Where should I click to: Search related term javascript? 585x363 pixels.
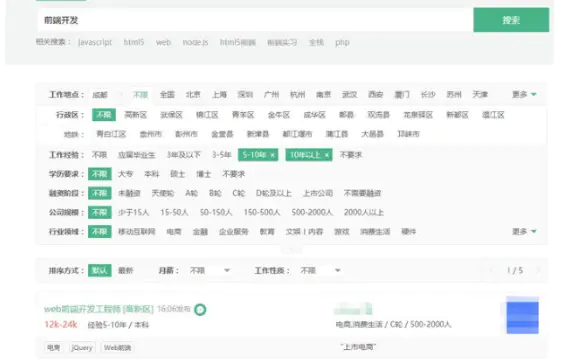(95, 42)
